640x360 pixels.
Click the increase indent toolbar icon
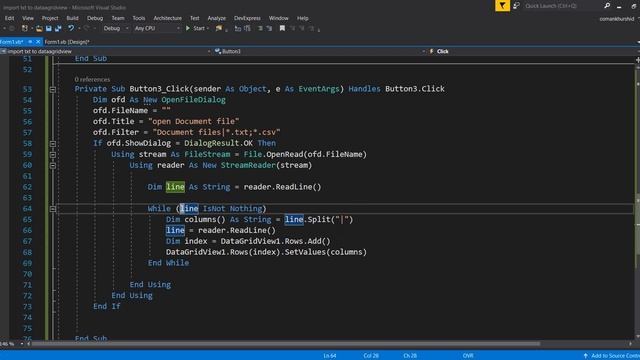tap(269, 29)
